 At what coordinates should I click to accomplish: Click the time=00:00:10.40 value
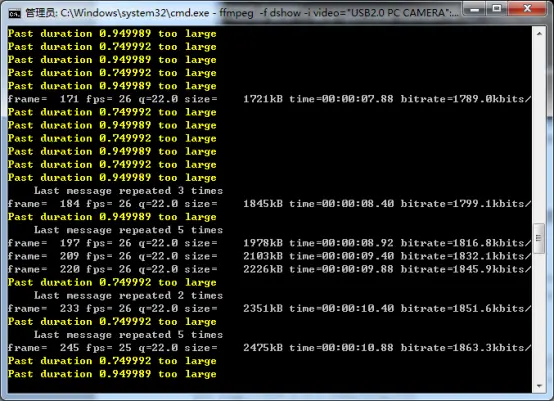pos(342,308)
